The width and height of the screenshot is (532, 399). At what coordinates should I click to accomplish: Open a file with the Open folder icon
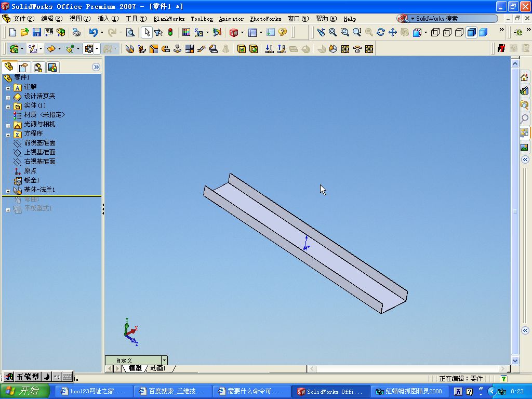pos(24,32)
